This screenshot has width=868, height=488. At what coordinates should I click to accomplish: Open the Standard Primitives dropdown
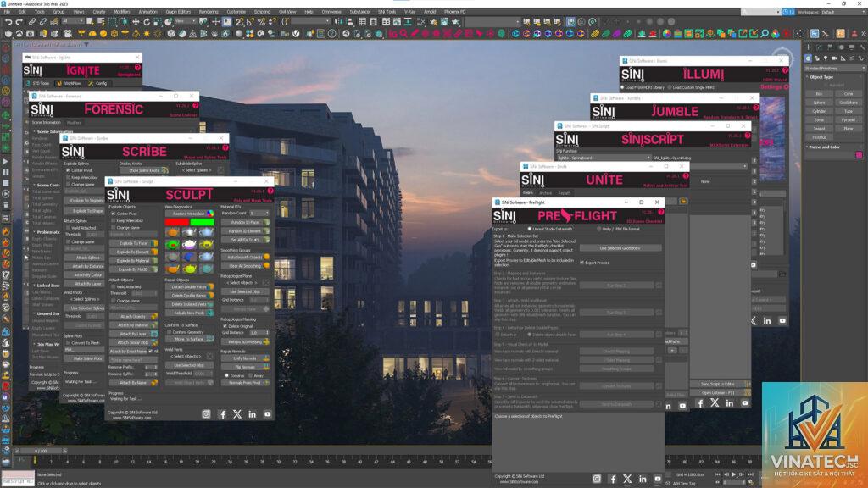834,68
